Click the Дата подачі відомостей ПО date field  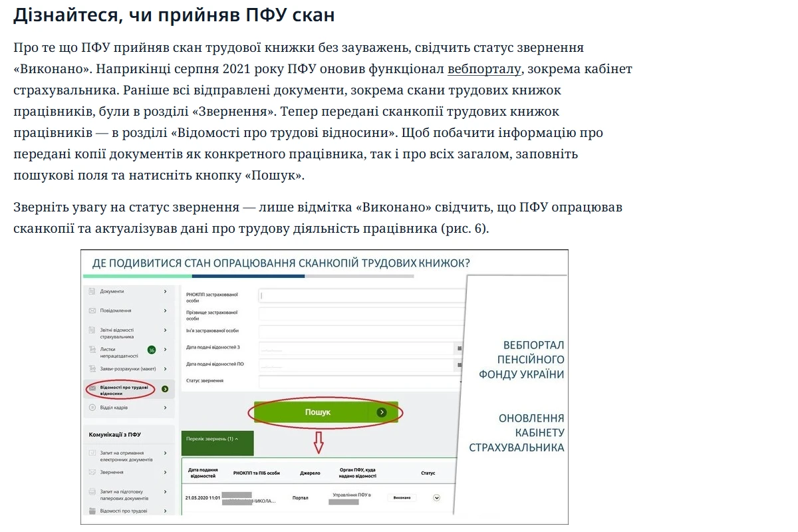[x=356, y=364]
